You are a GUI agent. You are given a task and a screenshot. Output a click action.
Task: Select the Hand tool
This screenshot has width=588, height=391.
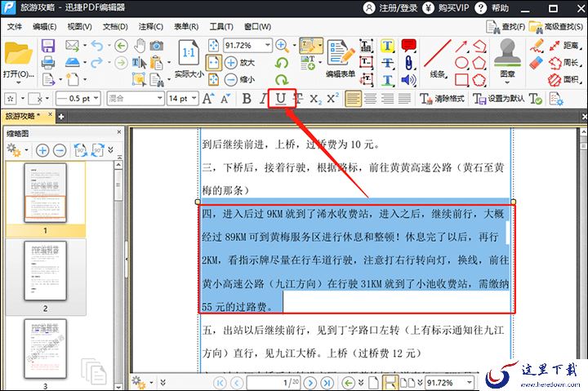tap(140, 46)
